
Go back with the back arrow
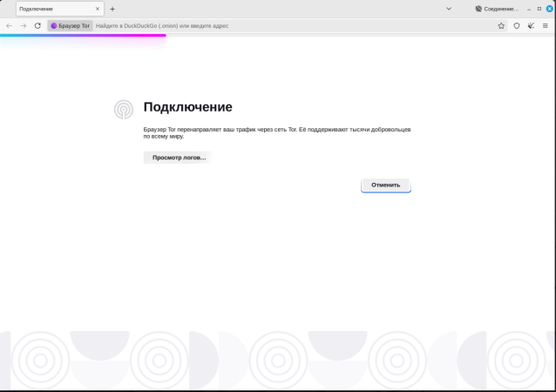tap(10, 26)
